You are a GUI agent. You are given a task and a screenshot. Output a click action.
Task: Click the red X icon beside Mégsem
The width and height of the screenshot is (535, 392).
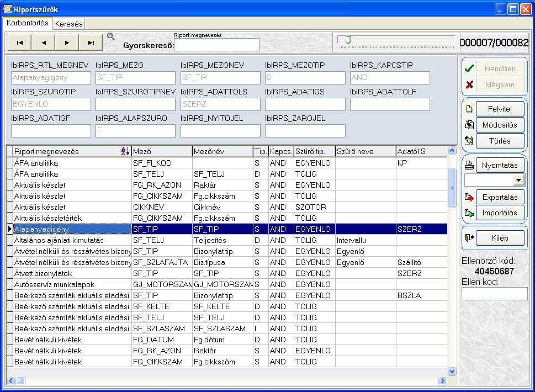[469, 84]
